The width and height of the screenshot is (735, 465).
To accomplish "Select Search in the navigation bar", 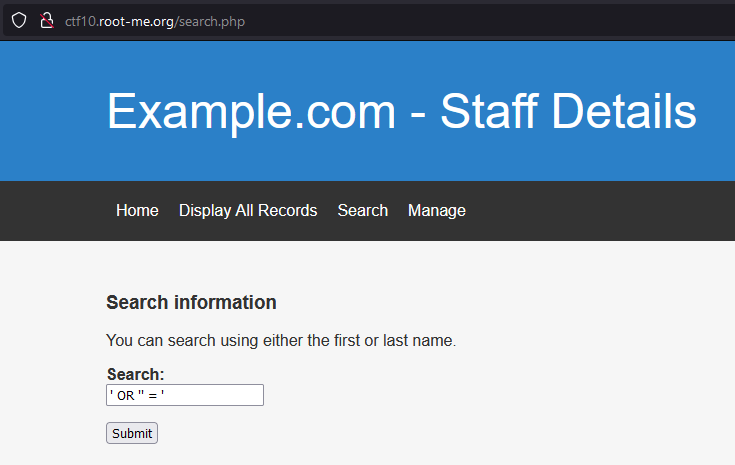I will coord(362,210).
